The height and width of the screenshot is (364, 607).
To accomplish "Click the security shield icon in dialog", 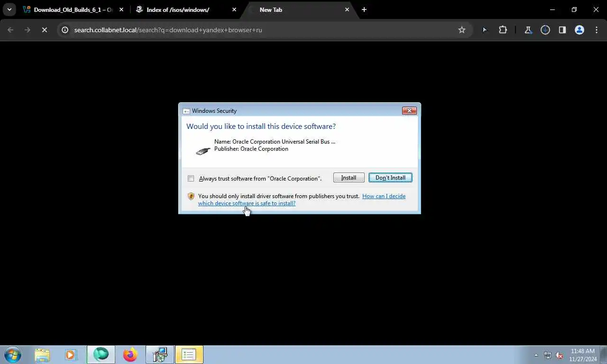I will (191, 196).
